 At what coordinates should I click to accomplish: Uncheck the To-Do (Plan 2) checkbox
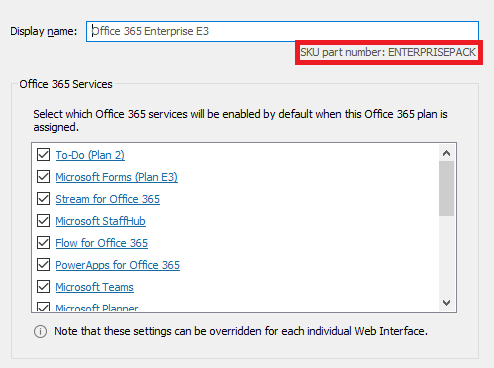(43, 155)
